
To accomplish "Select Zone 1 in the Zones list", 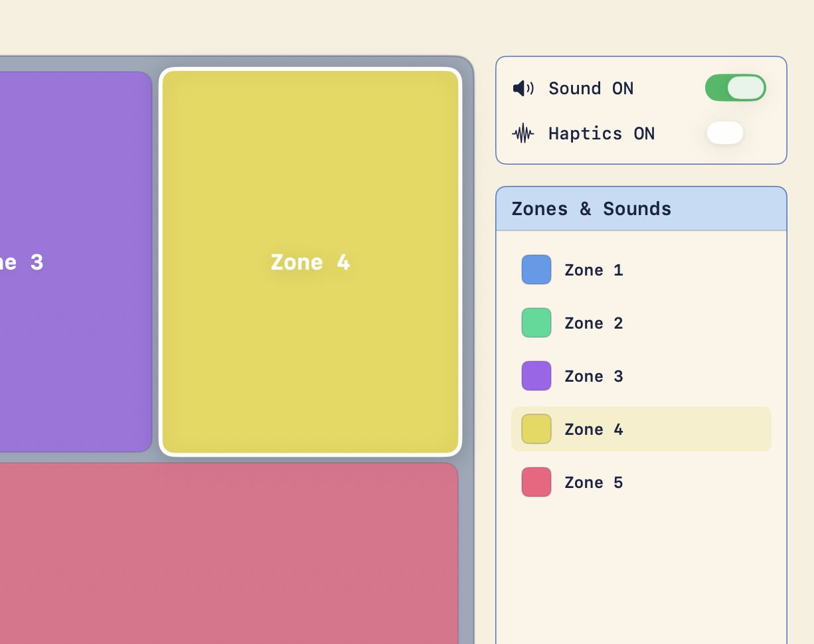I will [x=641, y=270].
